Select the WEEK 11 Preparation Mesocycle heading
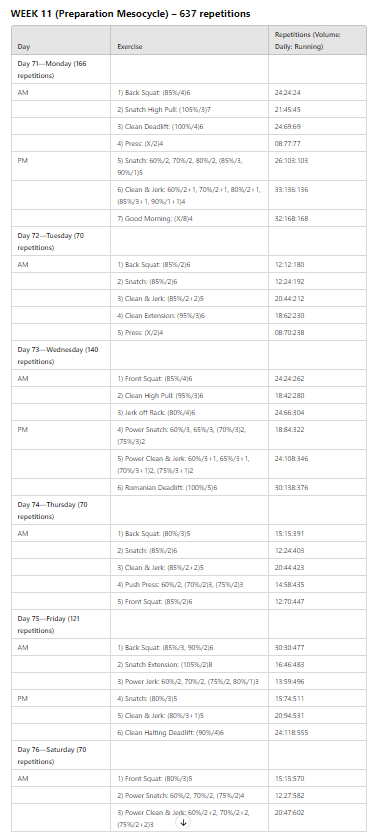Screen dimensions: 368x832 [x=130, y=14]
